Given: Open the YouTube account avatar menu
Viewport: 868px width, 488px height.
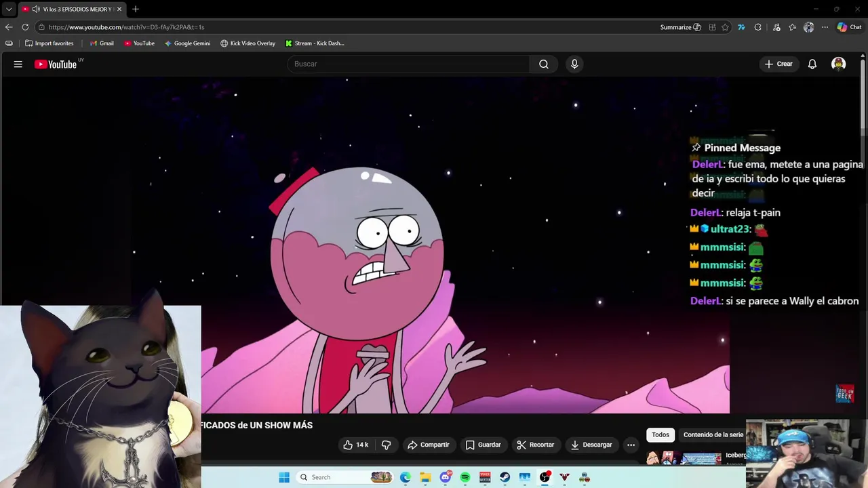Looking at the screenshot, I should [839, 64].
